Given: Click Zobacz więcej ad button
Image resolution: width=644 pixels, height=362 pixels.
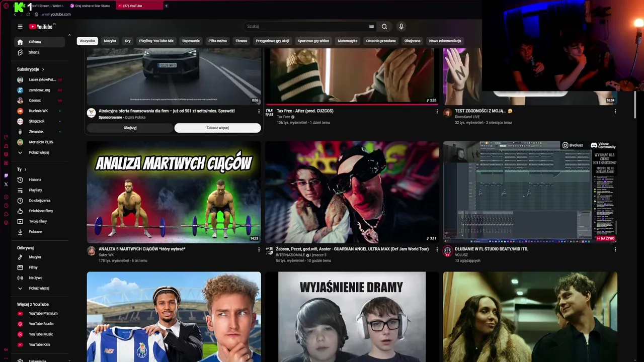Looking at the screenshot, I should tap(217, 128).
